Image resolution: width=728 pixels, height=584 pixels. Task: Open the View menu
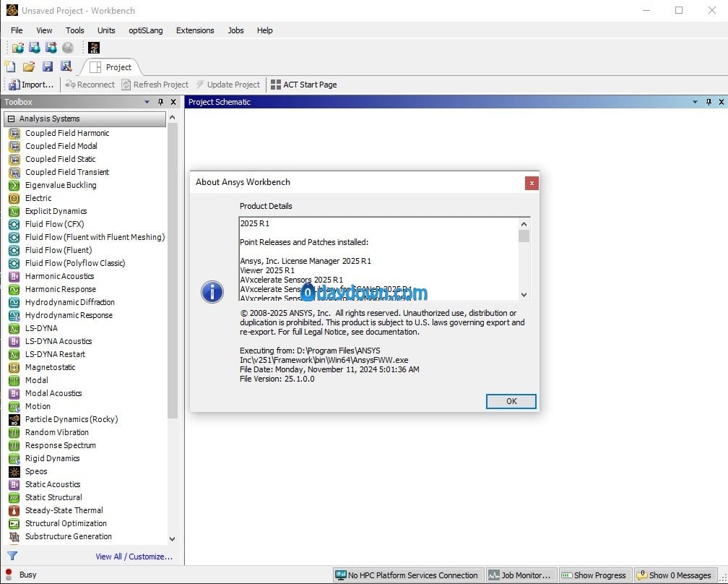coord(44,30)
